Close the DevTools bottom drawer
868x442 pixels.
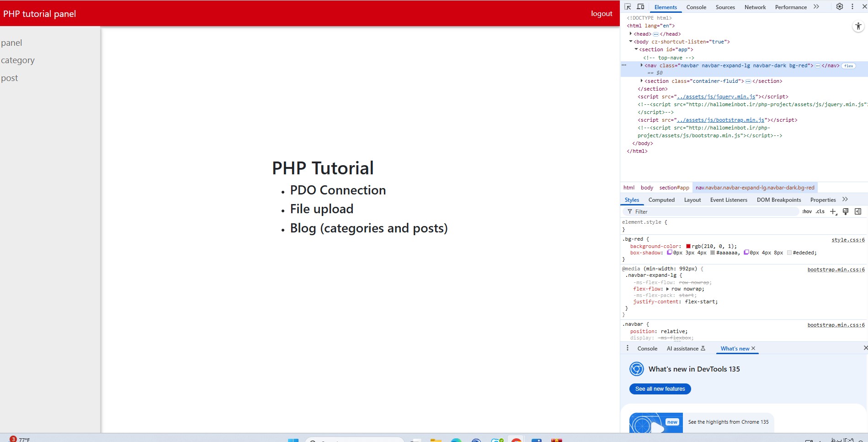(865, 348)
